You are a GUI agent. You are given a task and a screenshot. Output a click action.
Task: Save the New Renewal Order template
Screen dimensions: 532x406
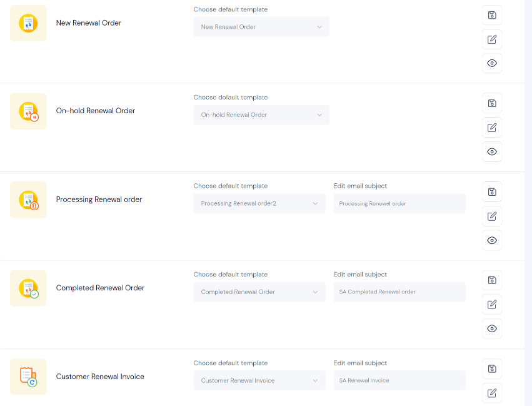(492, 15)
